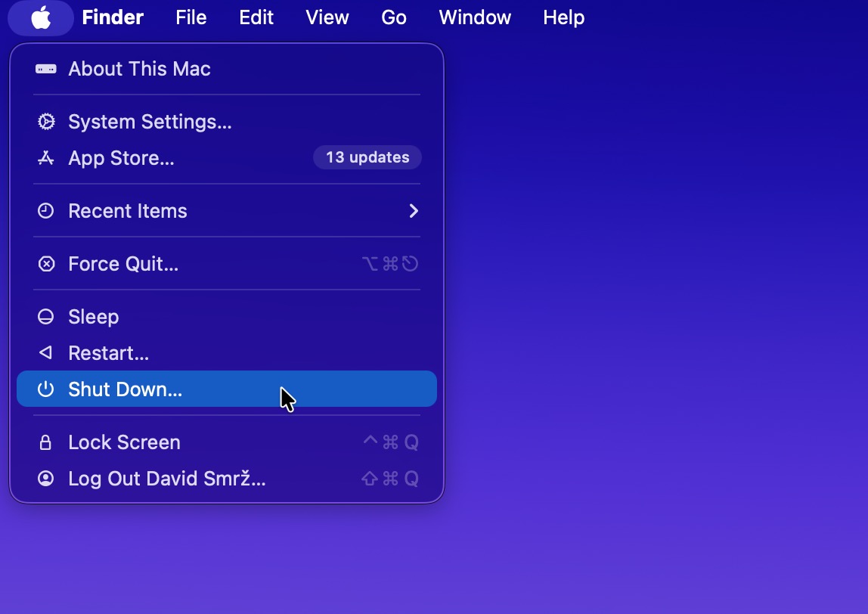Image resolution: width=868 pixels, height=614 pixels.
Task: Select Shut Down from the Apple menu
Action: tap(124, 389)
